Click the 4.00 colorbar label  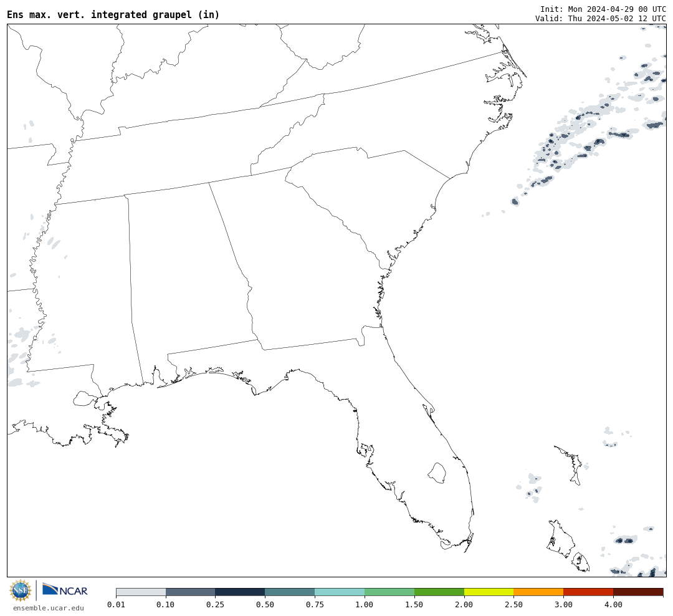coord(613,605)
